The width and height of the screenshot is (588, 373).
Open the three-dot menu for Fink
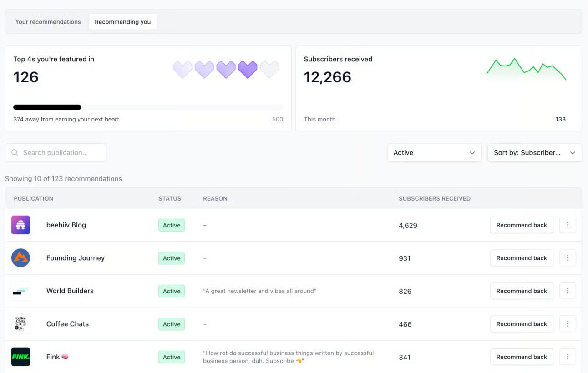tap(568, 357)
